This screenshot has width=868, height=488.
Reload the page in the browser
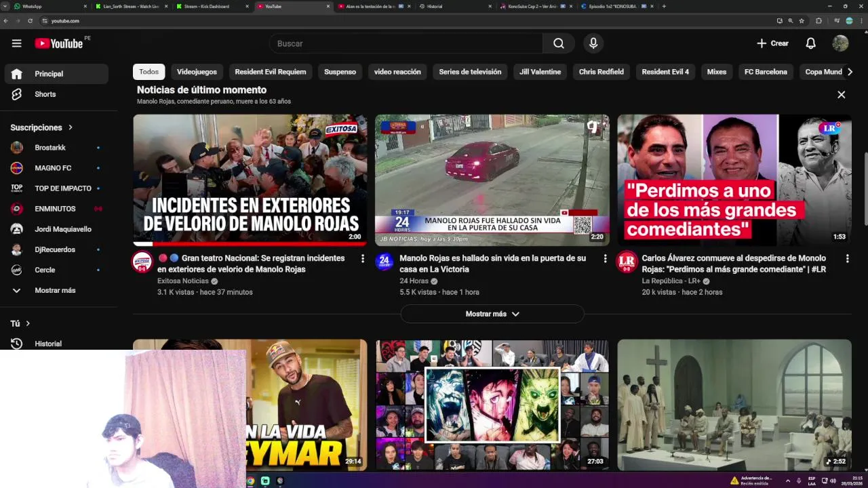tap(30, 21)
